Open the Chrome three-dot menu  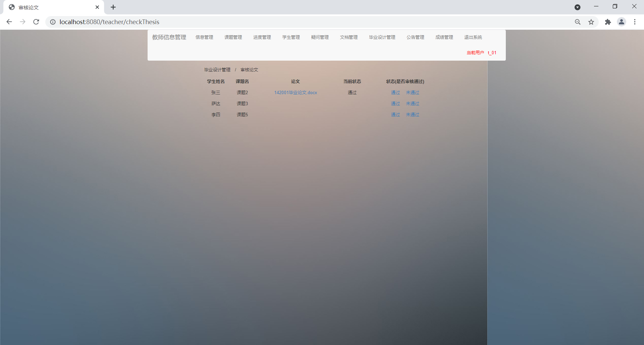(x=635, y=22)
